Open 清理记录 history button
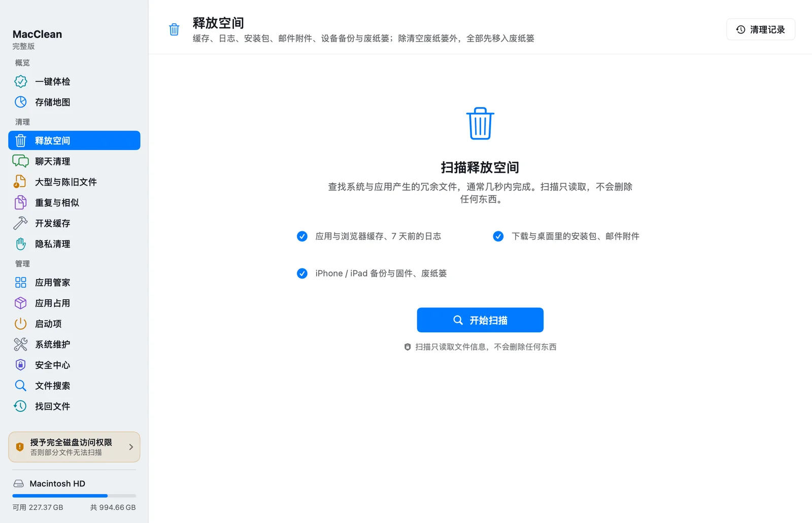This screenshot has width=812, height=523. (761, 29)
